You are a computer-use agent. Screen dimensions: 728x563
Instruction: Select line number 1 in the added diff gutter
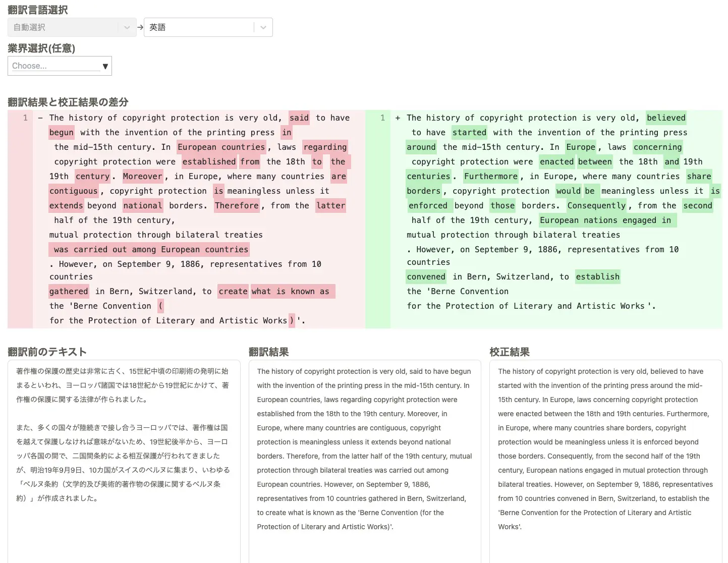tap(382, 118)
